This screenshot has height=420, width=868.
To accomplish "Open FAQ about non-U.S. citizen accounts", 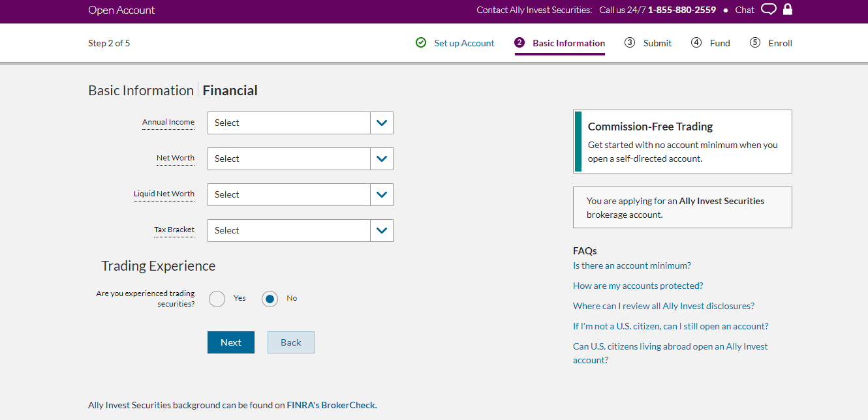I will (671, 326).
